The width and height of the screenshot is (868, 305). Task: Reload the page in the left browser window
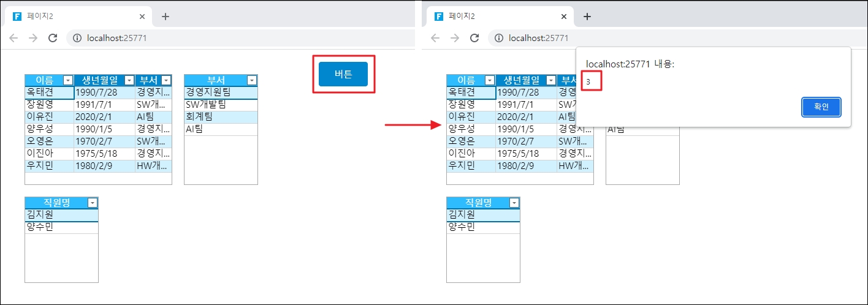click(53, 38)
